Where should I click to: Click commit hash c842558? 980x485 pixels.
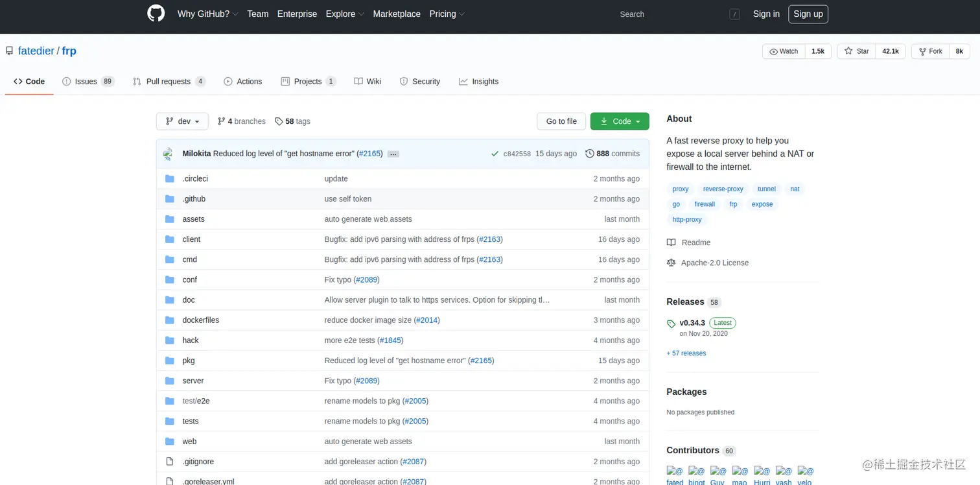click(517, 154)
